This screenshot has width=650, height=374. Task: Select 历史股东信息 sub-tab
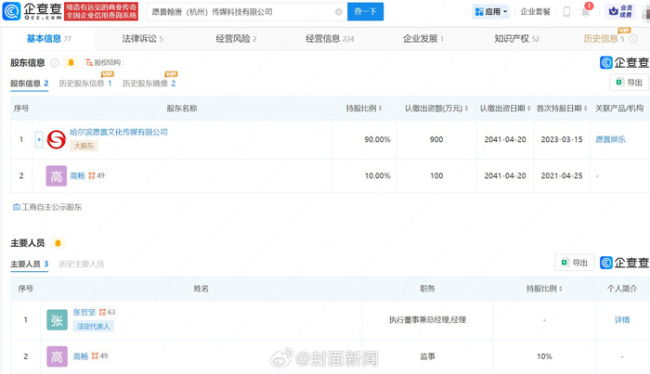pyautogui.click(x=85, y=83)
